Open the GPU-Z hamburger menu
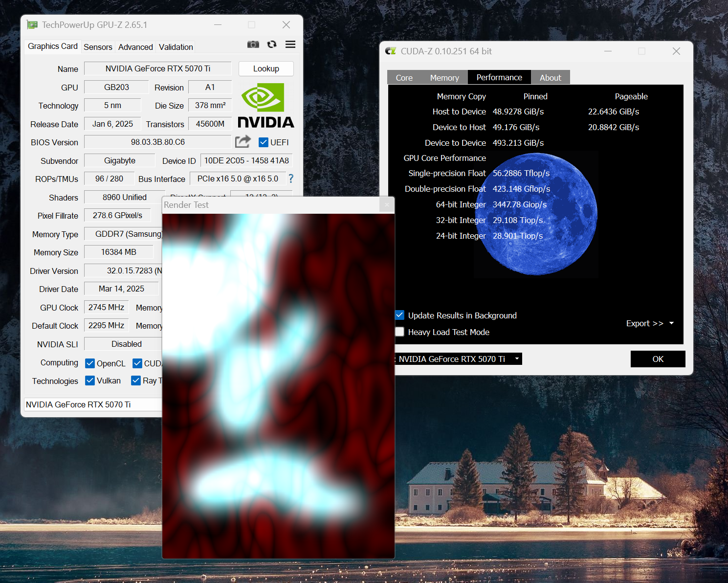This screenshot has width=728, height=583. point(290,45)
